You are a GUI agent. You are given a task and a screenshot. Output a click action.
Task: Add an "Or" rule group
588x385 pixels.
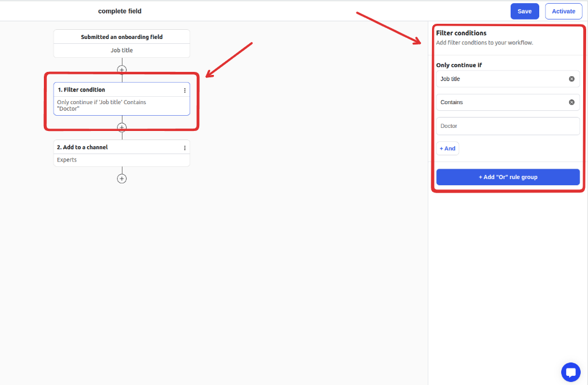[x=508, y=177]
